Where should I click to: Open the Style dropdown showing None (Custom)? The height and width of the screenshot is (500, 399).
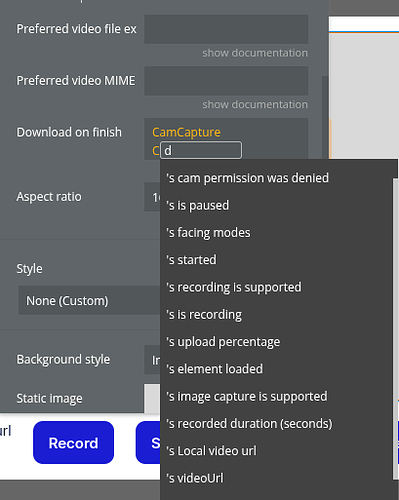click(89, 301)
